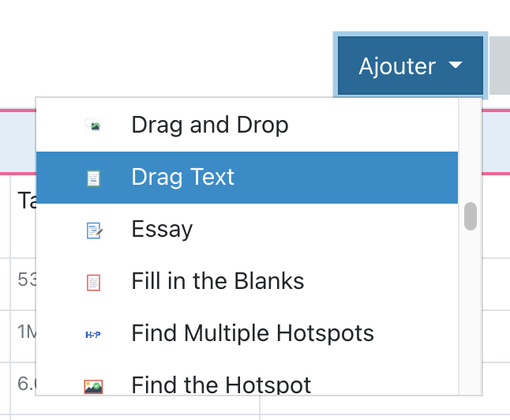Click the table cell starting with "1M"

pyautogui.click(x=25, y=332)
